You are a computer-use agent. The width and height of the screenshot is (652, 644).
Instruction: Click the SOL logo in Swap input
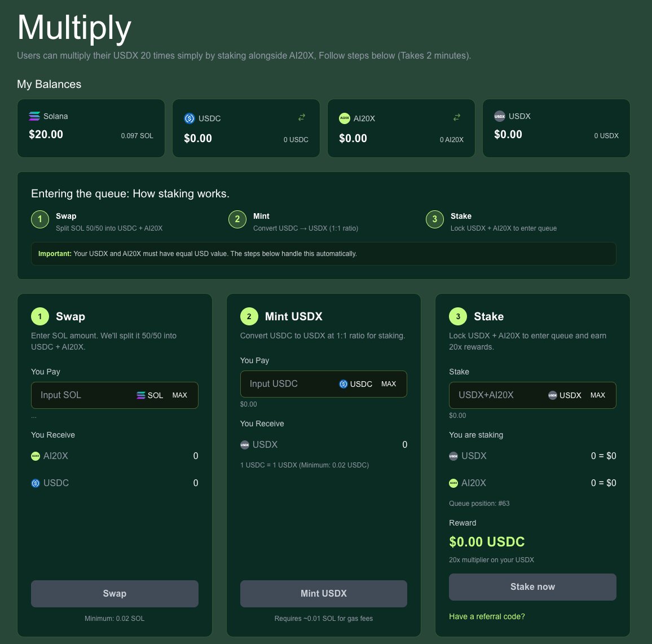[141, 395]
